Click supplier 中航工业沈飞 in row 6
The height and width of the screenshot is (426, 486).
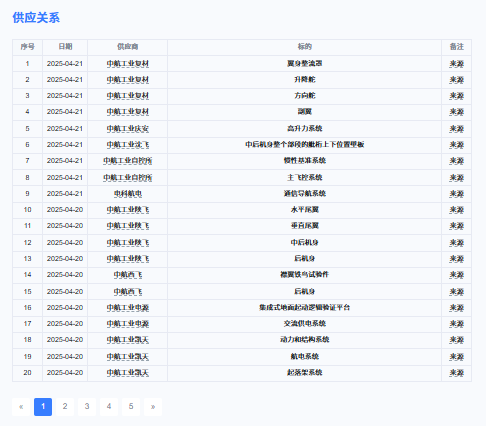click(128, 145)
